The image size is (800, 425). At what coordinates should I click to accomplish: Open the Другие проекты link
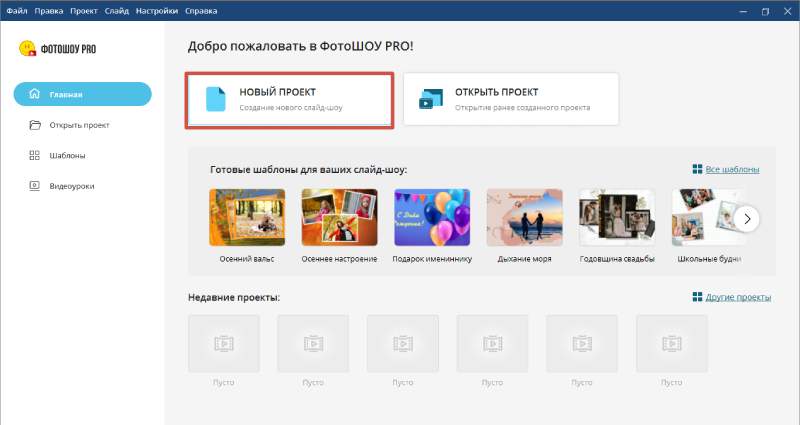pyautogui.click(x=738, y=297)
